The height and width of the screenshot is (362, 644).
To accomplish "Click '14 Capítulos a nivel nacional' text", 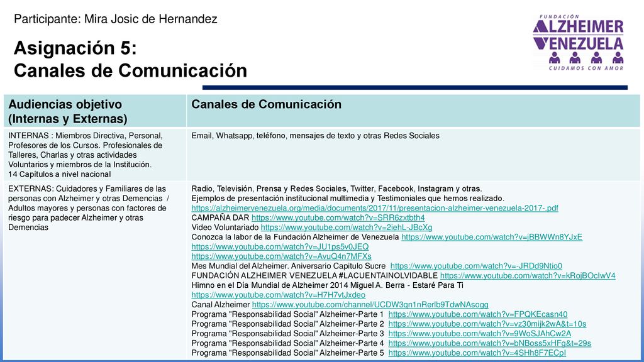I will pos(60,175).
